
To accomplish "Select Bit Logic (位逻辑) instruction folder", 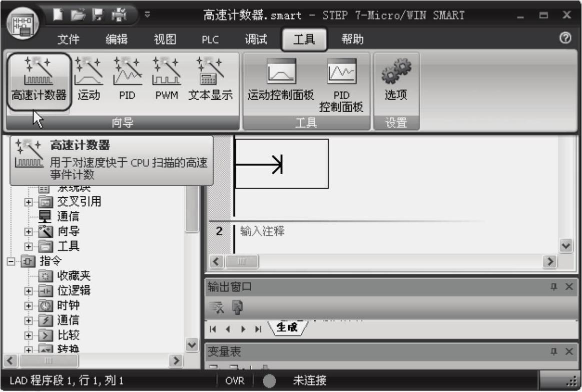I will pos(64,291).
